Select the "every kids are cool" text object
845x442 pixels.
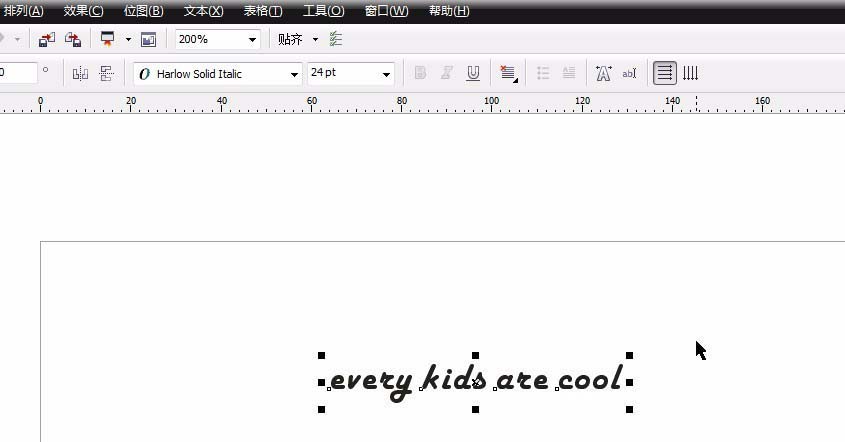click(x=476, y=382)
